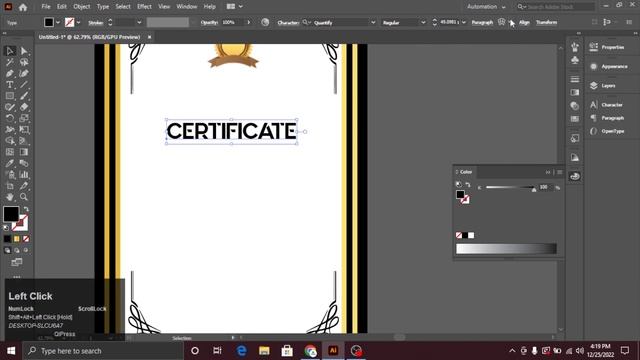Screen dimensions: 640x360
Task: Select the Selection tool (black arrow)
Action: pyautogui.click(x=10, y=51)
